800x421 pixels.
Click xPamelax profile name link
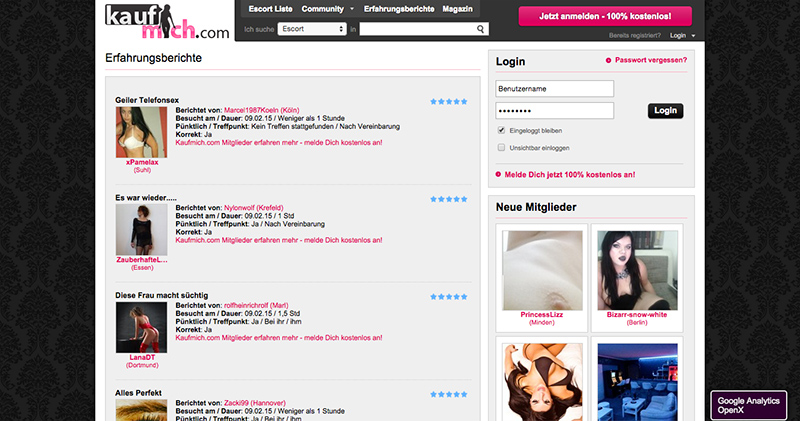pos(142,162)
